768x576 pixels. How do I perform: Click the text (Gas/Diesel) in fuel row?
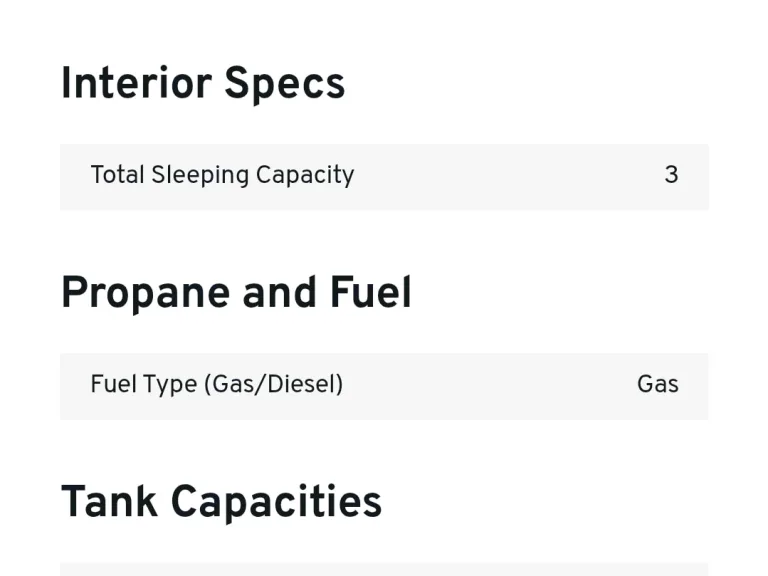coord(274,384)
